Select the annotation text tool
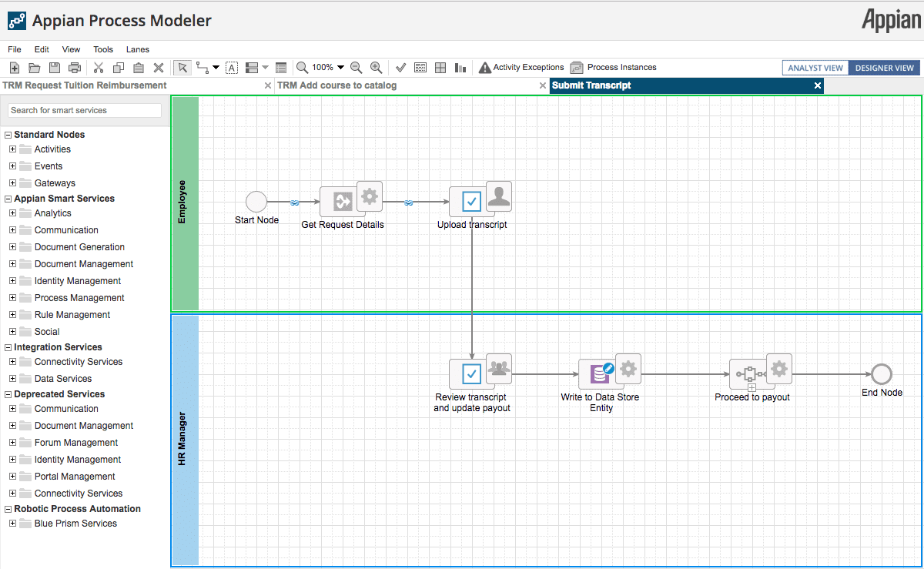 (x=231, y=68)
